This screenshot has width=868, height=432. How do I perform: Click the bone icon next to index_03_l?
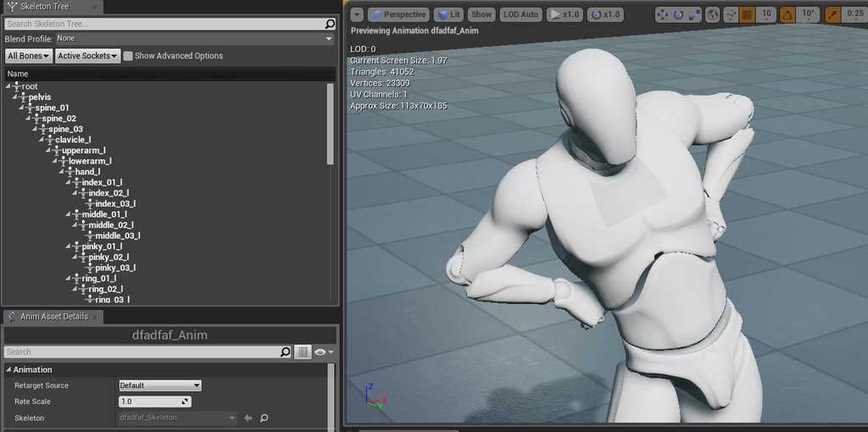[90, 204]
